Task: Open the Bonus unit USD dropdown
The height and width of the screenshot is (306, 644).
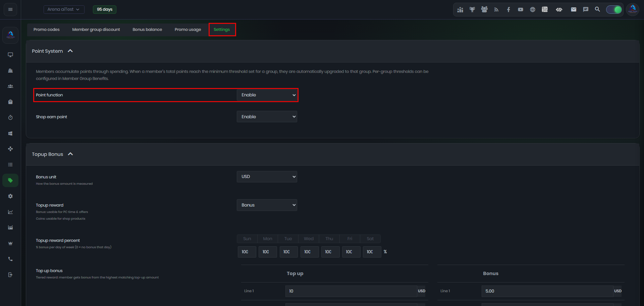Action: point(267,177)
